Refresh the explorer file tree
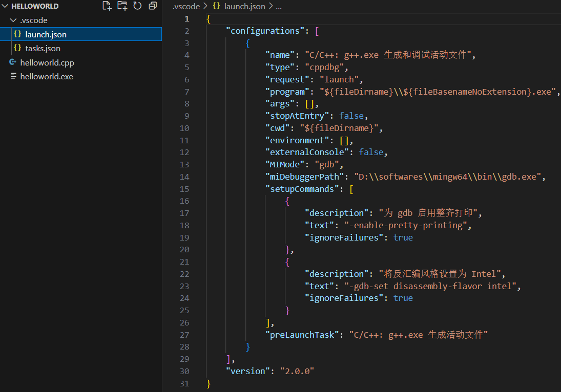 137,6
